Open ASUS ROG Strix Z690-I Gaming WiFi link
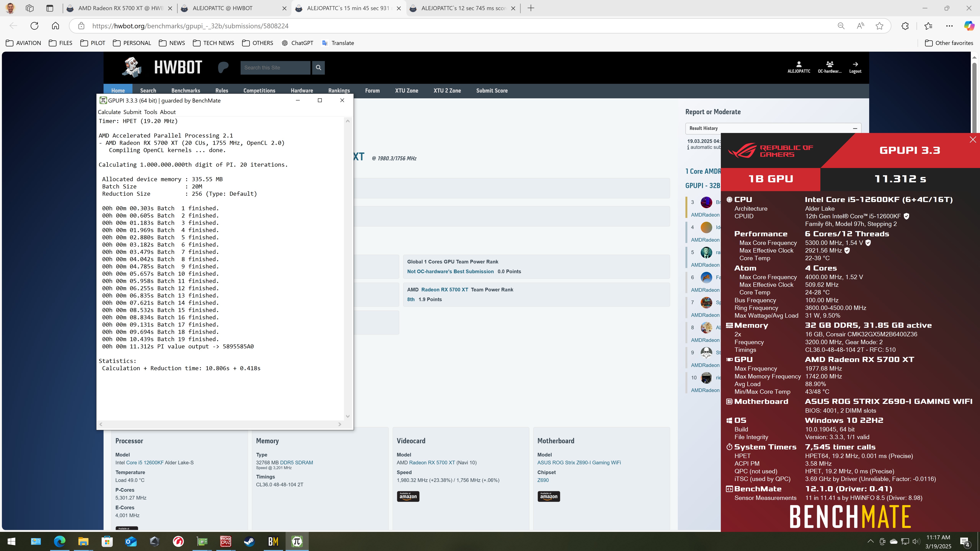 (x=579, y=462)
